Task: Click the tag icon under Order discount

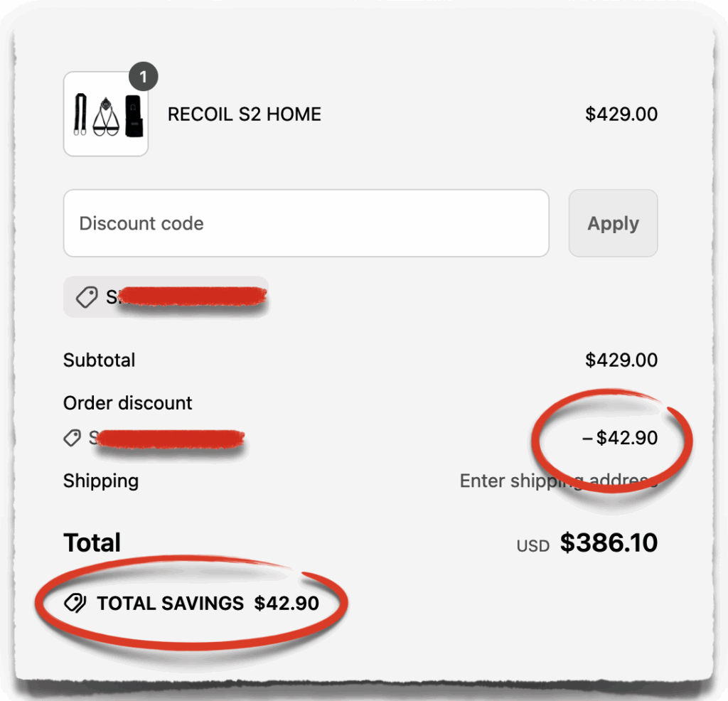Action: click(73, 438)
